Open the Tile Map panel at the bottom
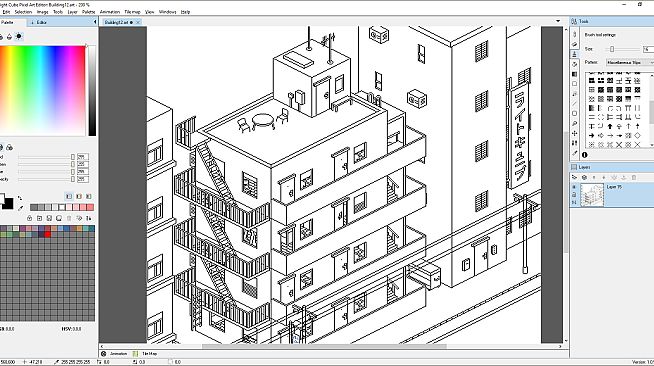This screenshot has height=366, width=654. 145,353
